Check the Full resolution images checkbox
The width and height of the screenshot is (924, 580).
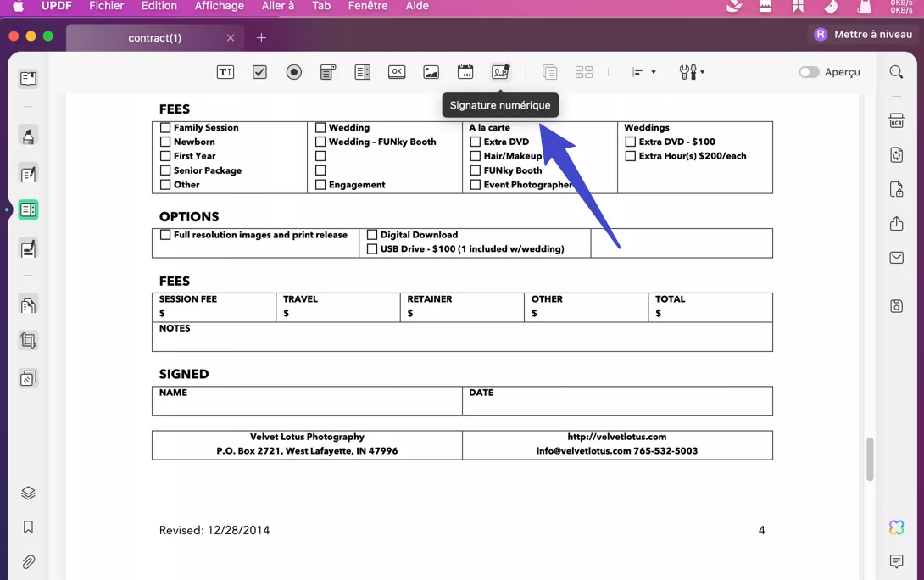pos(165,235)
